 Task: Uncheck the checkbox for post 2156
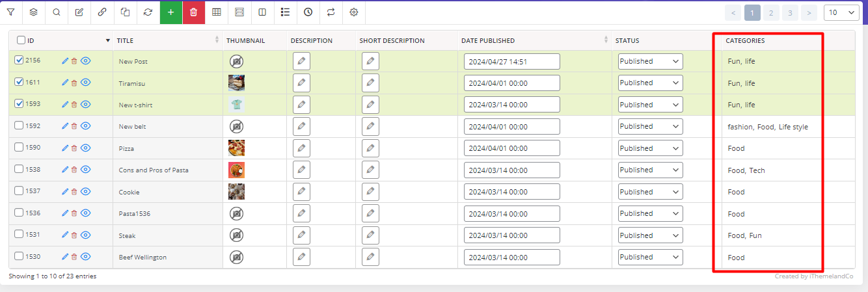point(19,60)
